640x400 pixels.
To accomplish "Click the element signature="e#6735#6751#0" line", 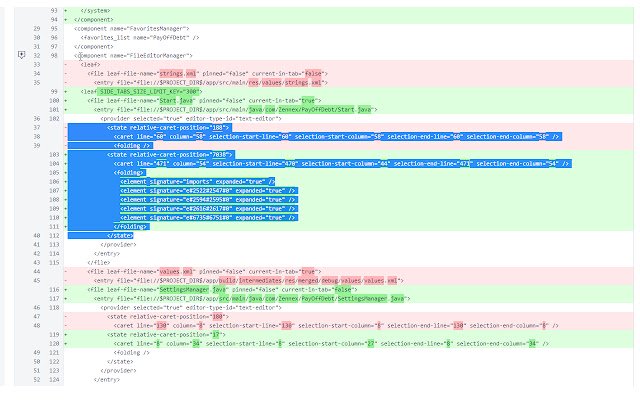I will tap(209, 218).
